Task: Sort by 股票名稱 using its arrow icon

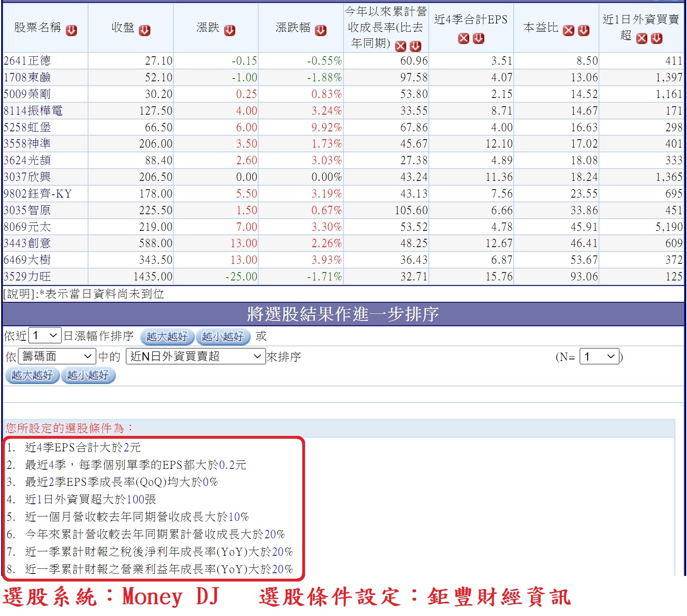Action: (71, 30)
